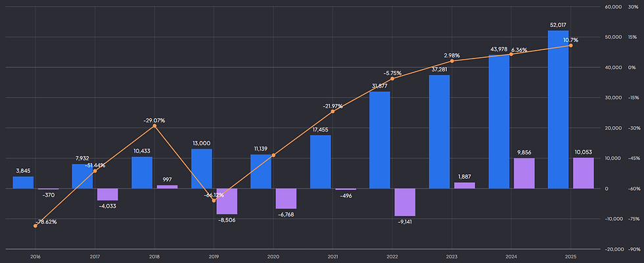The width and height of the screenshot is (644, 263).
Task: Click the 2019 blue bar labeled 13,000
Action: (x=202, y=169)
